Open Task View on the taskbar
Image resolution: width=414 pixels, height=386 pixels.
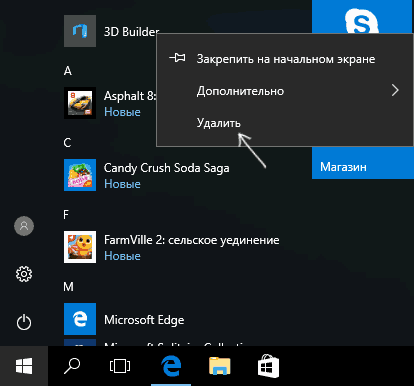[120, 366]
